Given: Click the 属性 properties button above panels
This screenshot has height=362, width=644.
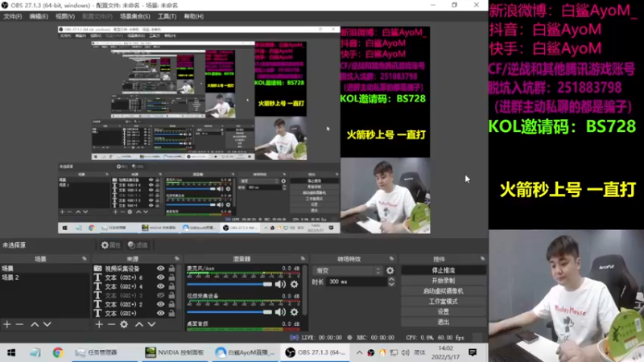Looking at the screenshot, I should click(x=111, y=245).
